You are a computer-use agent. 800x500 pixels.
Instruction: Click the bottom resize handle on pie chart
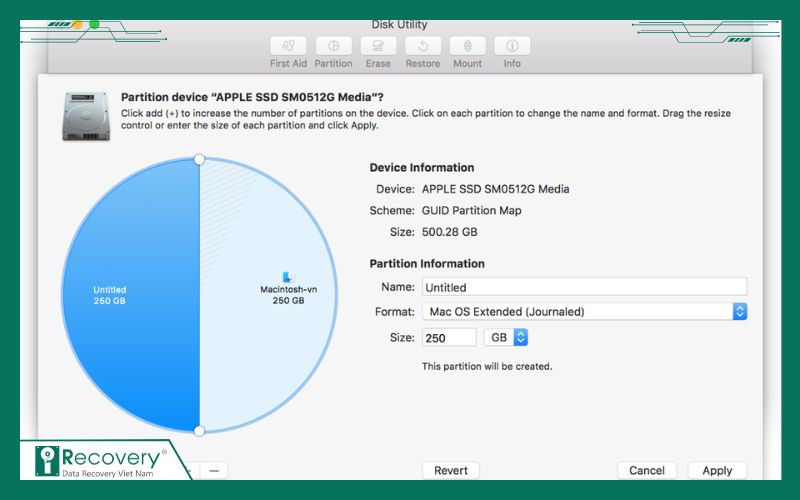(x=199, y=431)
